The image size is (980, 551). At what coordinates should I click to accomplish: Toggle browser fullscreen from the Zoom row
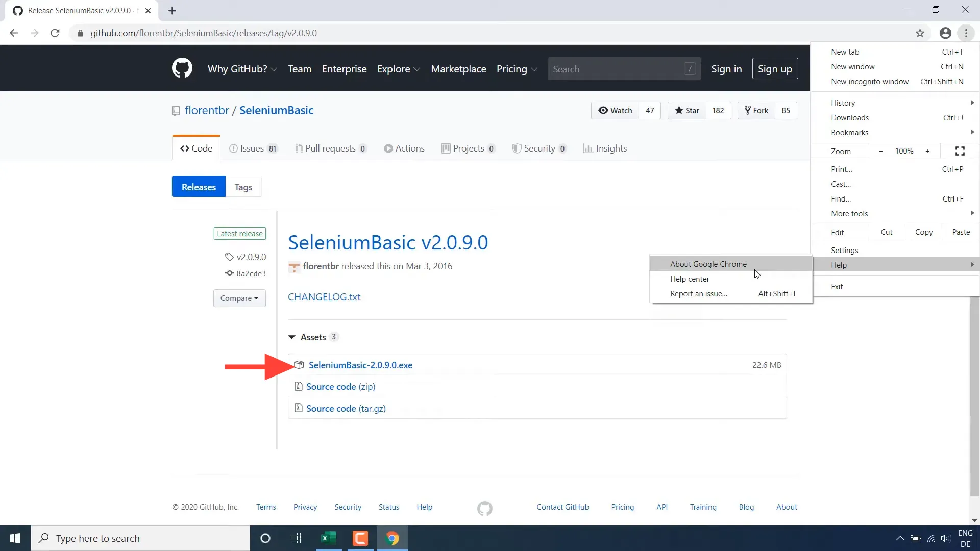pos(960,151)
